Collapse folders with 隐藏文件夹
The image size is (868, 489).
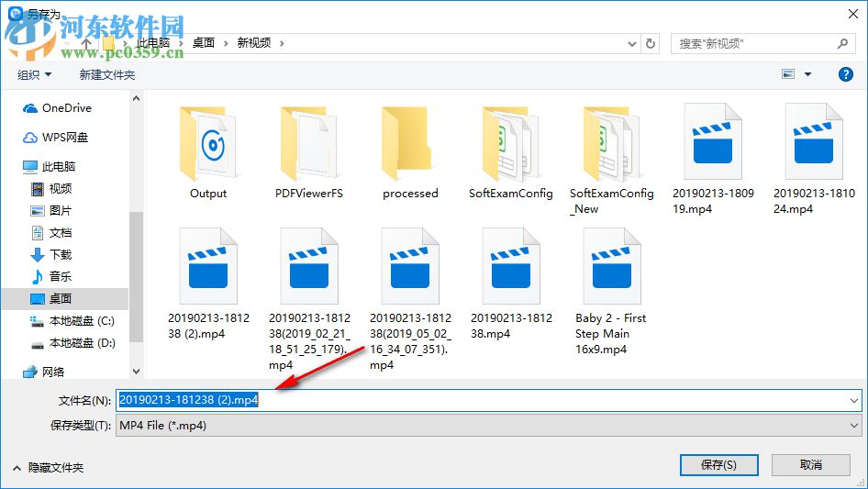pos(48,468)
